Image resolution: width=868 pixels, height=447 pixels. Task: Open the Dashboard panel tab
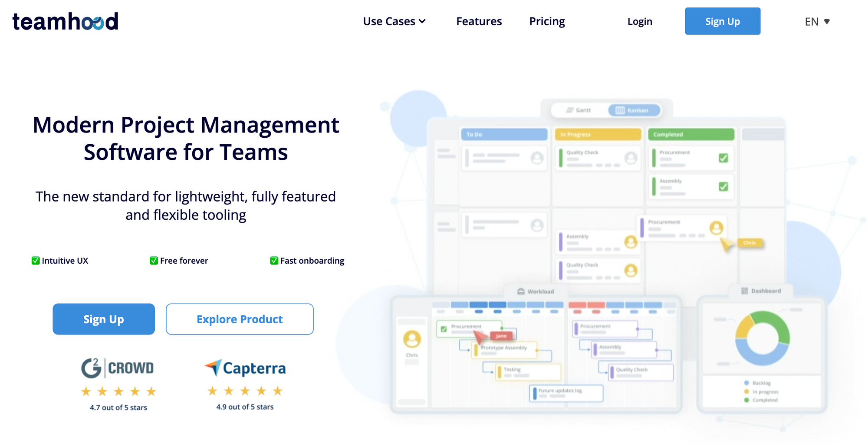point(761,291)
